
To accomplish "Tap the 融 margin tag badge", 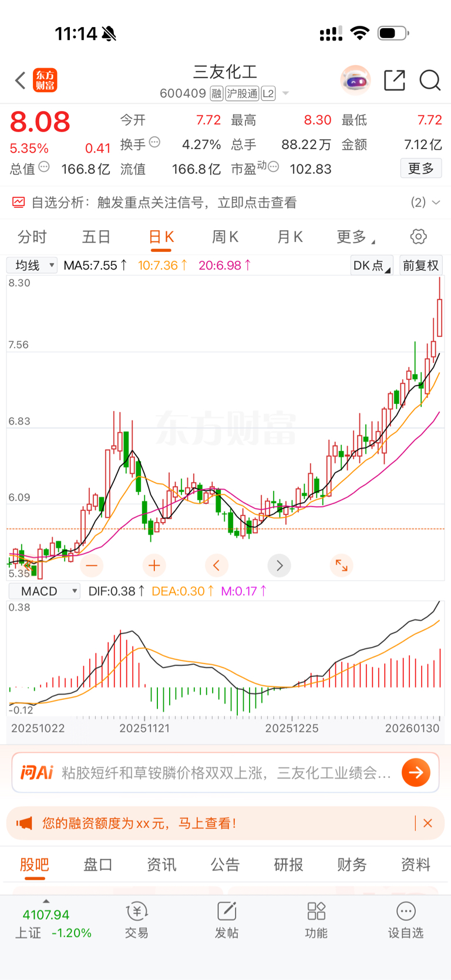I will (x=217, y=93).
